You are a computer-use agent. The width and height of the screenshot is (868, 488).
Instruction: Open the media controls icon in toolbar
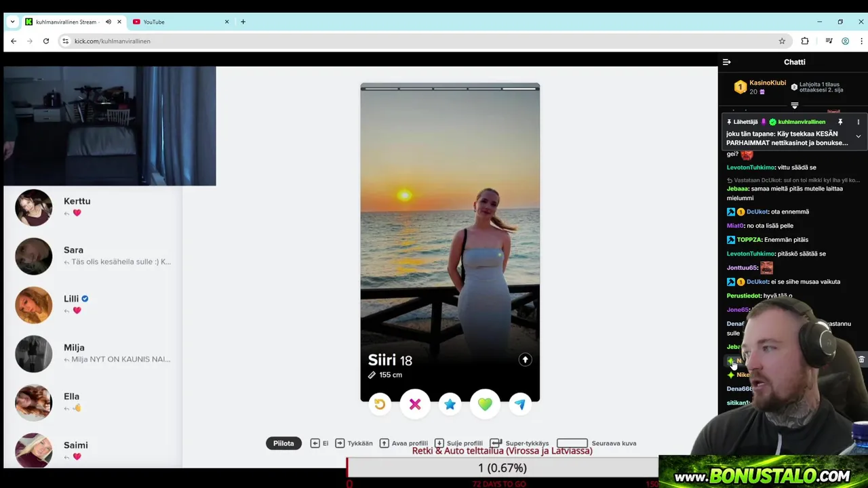pos(829,41)
